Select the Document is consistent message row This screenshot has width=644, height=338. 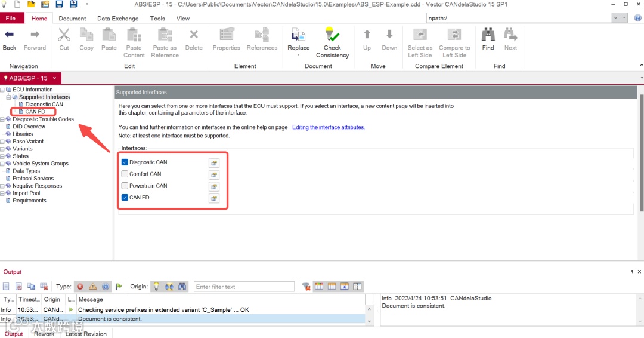182,319
